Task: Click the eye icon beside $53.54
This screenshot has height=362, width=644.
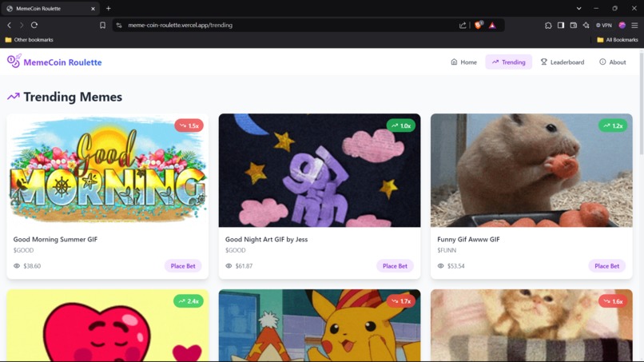Action: coord(441,266)
